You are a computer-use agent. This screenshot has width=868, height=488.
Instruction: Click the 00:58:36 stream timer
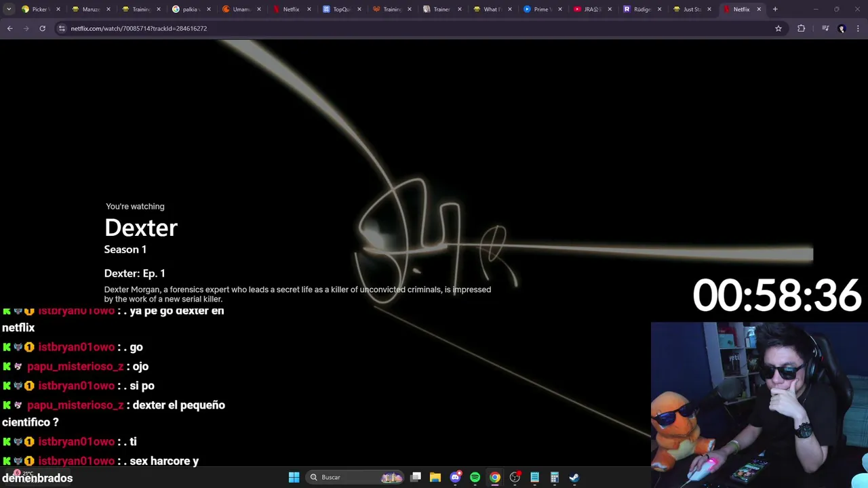(x=776, y=296)
